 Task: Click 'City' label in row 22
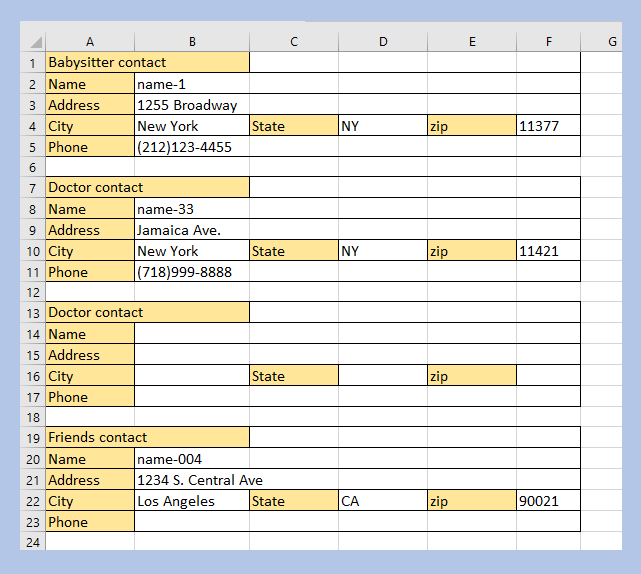(x=90, y=500)
